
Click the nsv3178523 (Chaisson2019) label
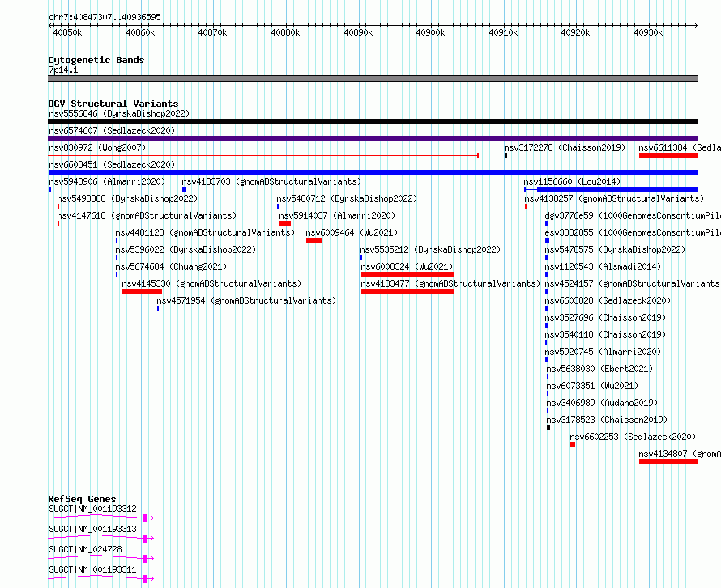607,420
